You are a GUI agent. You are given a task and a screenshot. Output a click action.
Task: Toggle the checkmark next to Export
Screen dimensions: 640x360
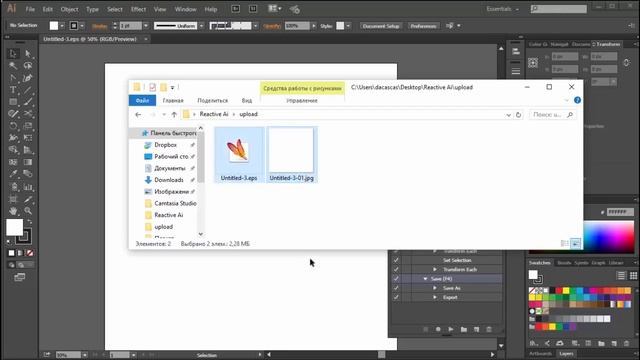[x=396, y=298]
